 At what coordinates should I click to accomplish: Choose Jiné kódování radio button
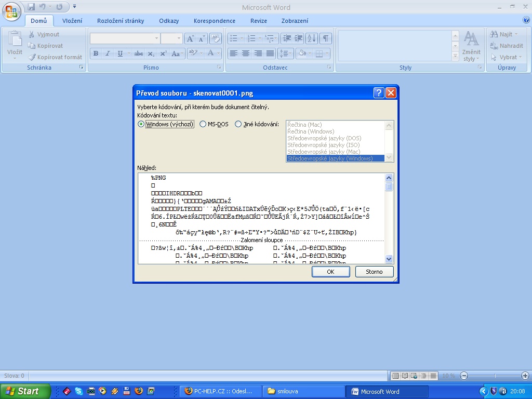238,124
